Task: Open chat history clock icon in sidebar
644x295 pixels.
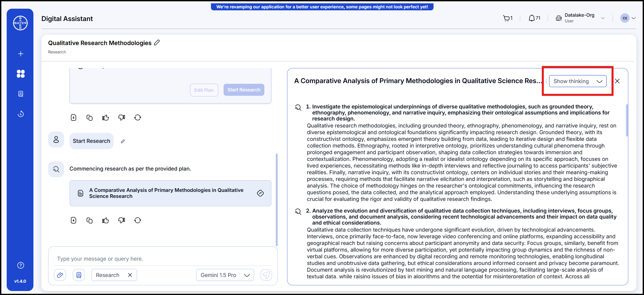Action: [x=21, y=114]
